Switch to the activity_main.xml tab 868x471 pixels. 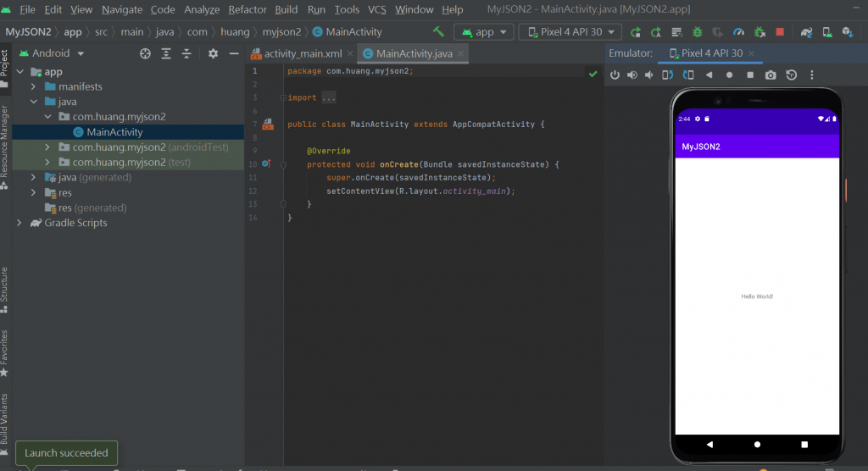pos(302,53)
